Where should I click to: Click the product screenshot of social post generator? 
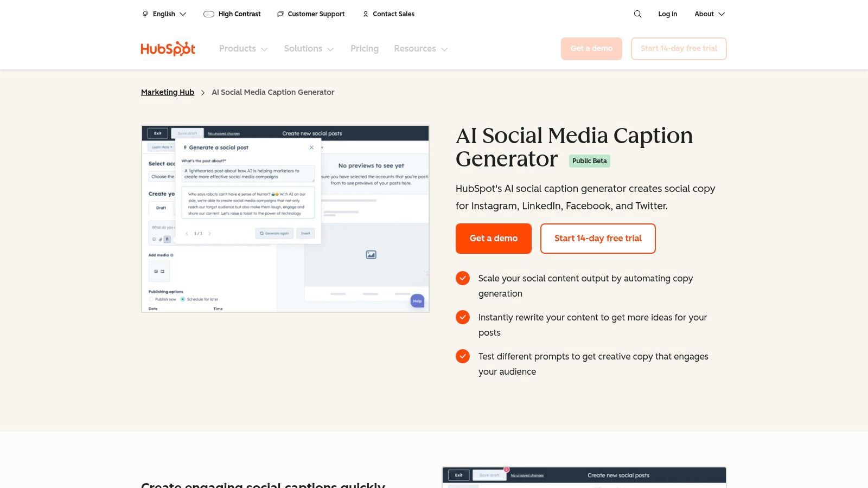285,219
